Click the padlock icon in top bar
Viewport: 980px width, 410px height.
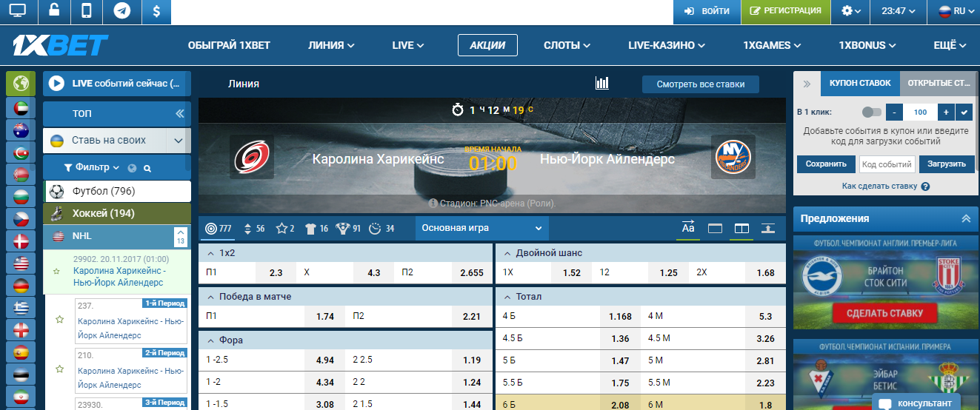tap(53, 11)
